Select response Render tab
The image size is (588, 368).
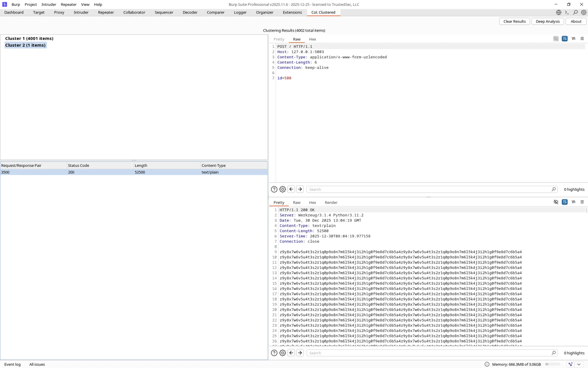[331, 202]
